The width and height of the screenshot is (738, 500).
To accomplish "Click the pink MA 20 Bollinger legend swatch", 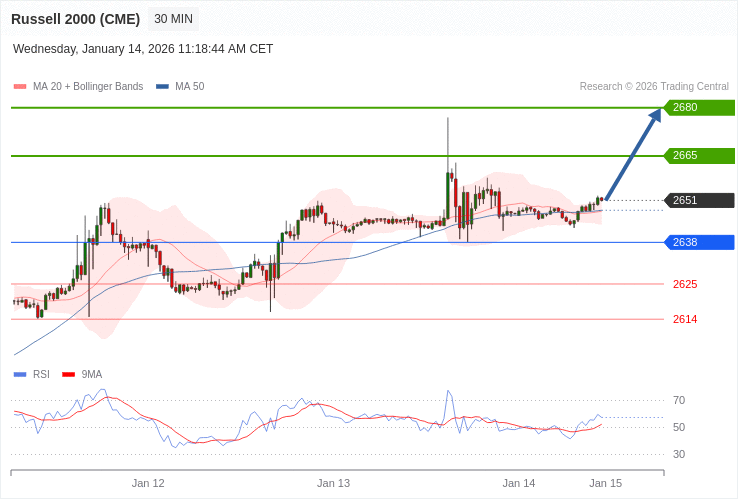I will click(x=20, y=87).
